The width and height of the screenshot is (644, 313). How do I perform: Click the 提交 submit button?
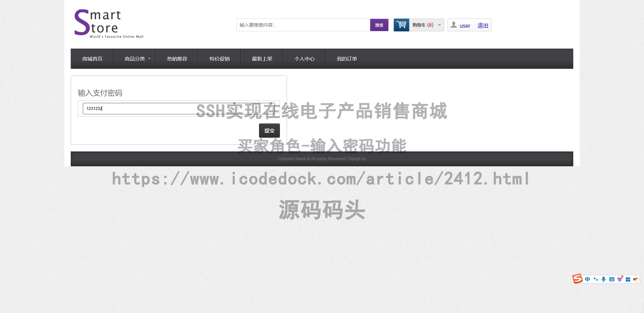pyautogui.click(x=269, y=131)
